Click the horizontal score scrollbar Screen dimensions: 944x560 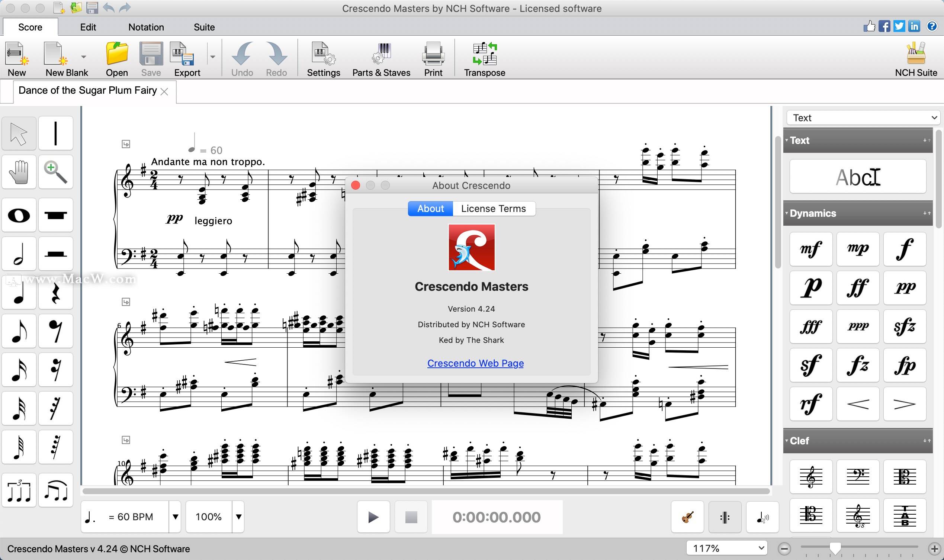pos(426,491)
